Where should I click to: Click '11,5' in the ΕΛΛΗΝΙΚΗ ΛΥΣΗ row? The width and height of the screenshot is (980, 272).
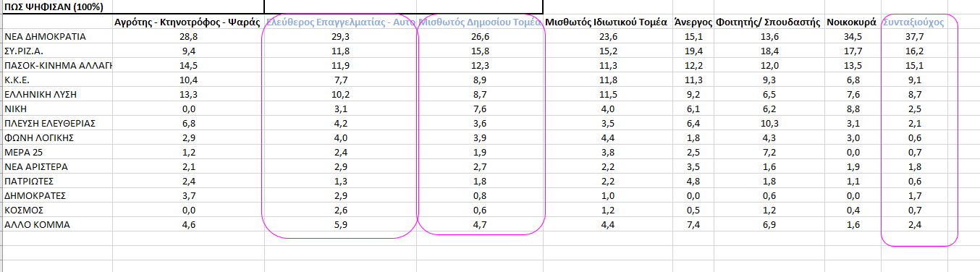coord(609,95)
